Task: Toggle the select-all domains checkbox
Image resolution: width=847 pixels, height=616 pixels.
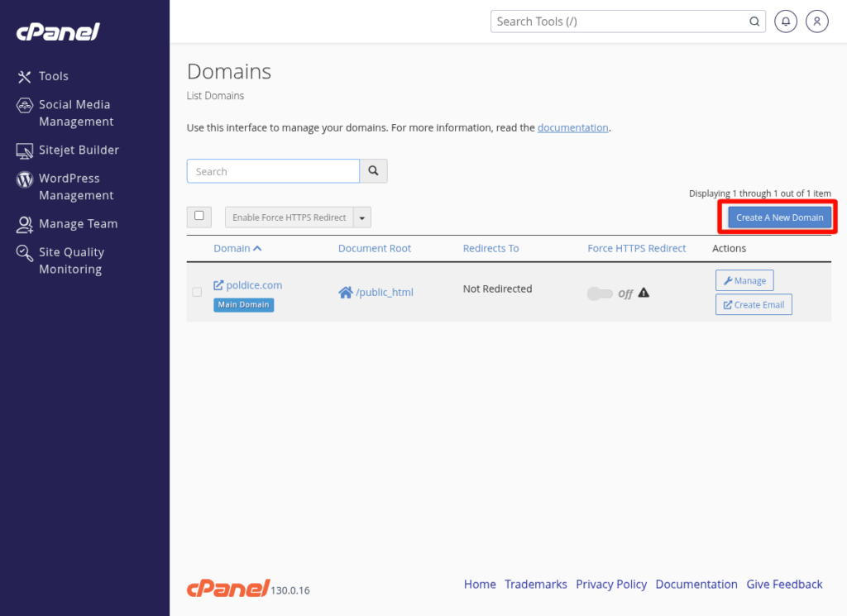Action: tap(199, 216)
